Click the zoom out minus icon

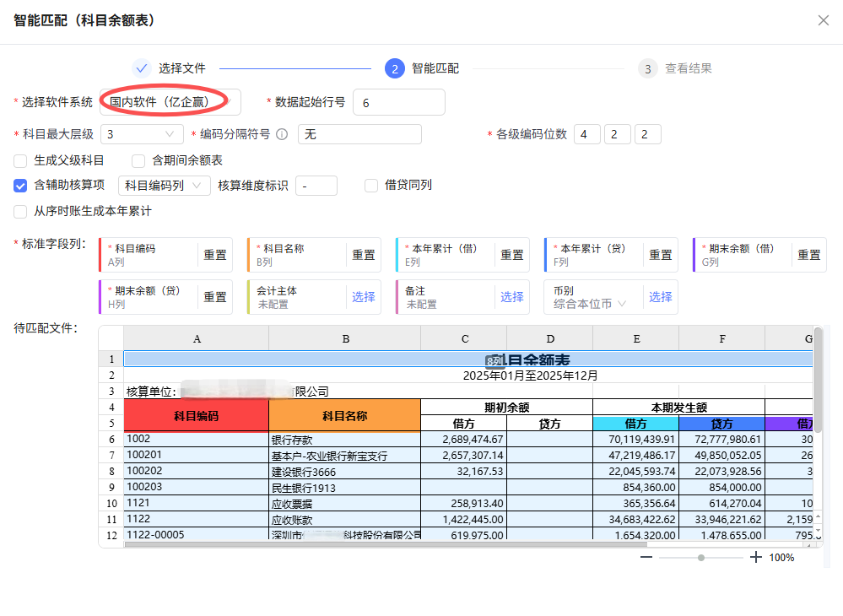pos(646,557)
